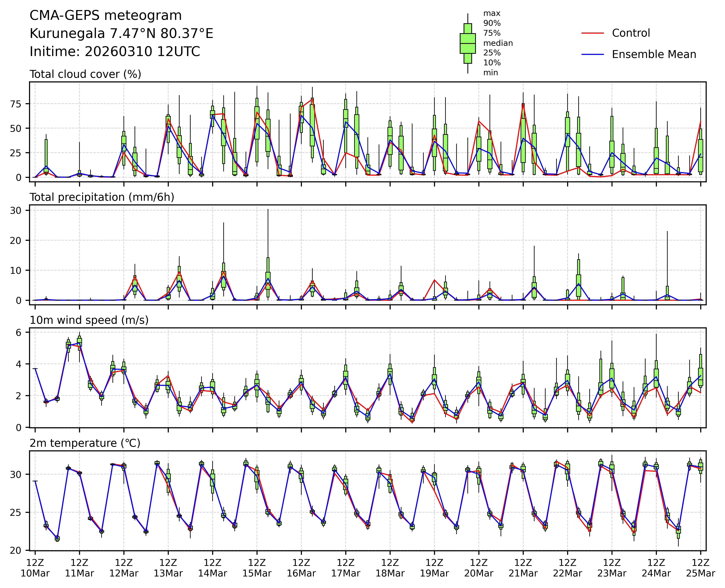This screenshot has width=725, height=588.
Task: Click the '12Z 17Mar' x-axis label
Action: pyautogui.click(x=346, y=568)
